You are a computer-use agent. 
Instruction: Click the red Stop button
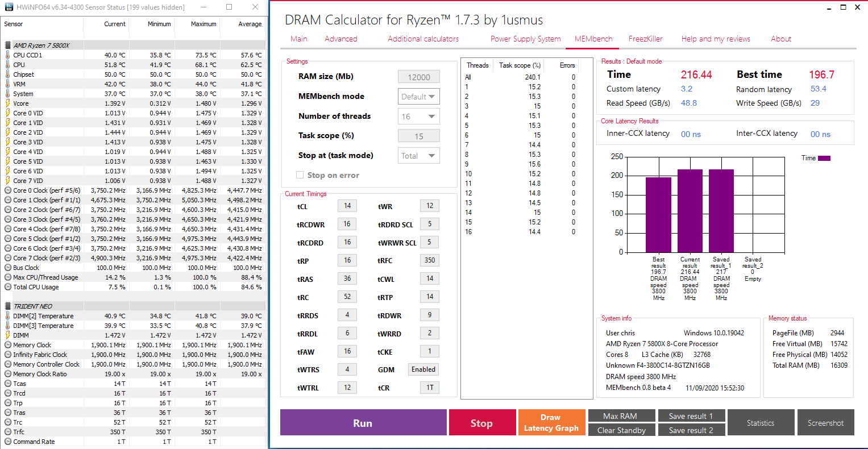482,423
